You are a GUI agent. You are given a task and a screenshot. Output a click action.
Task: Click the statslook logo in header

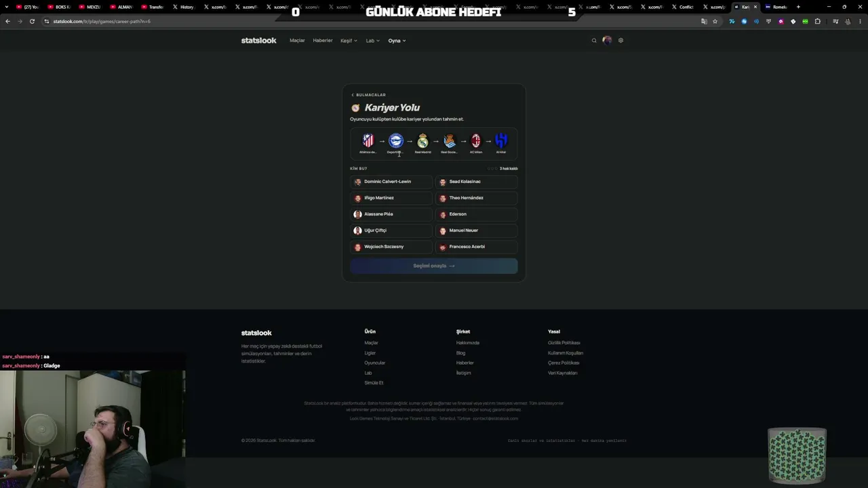258,41
